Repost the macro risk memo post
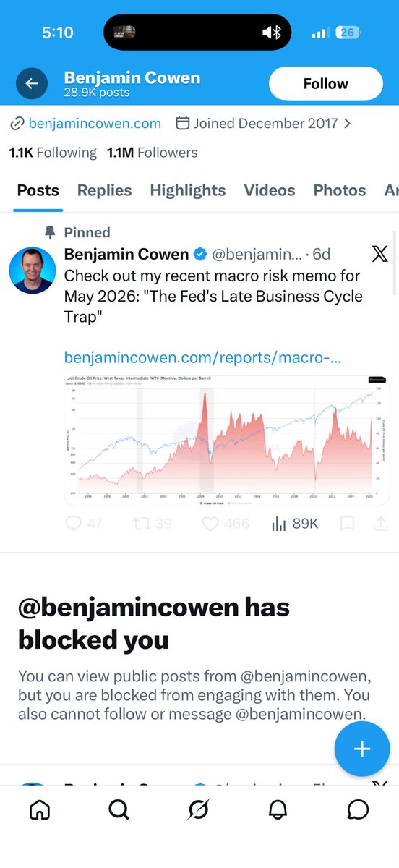399x868 pixels. [x=153, y=523]
